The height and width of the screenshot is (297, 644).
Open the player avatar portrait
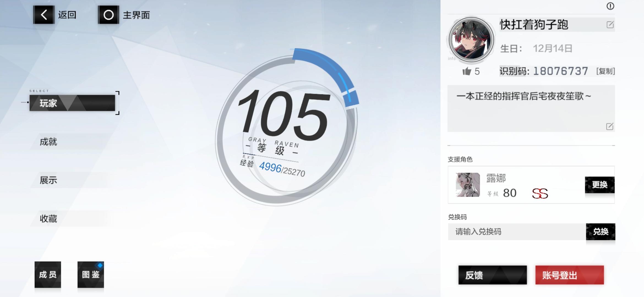[471, 40]
